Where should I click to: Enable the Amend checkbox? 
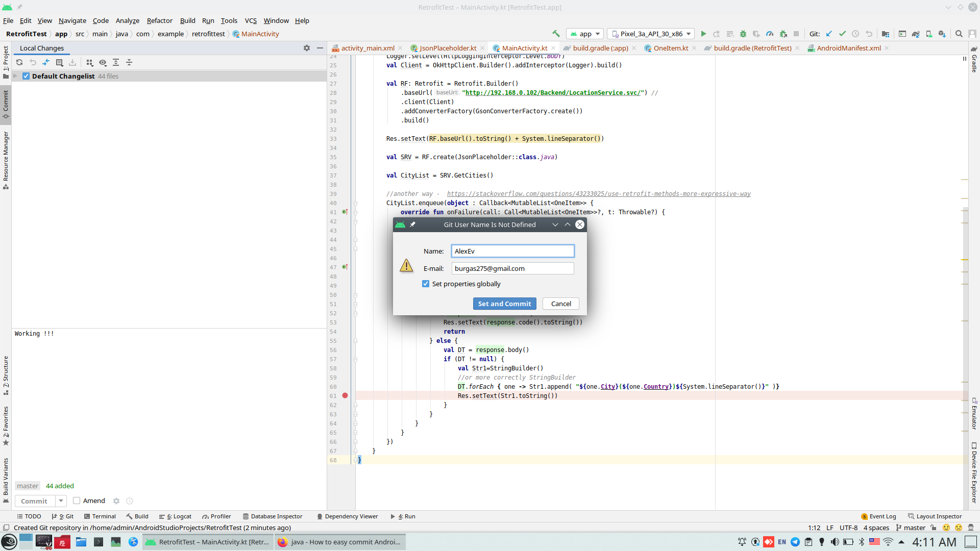[x=77, y=501]
